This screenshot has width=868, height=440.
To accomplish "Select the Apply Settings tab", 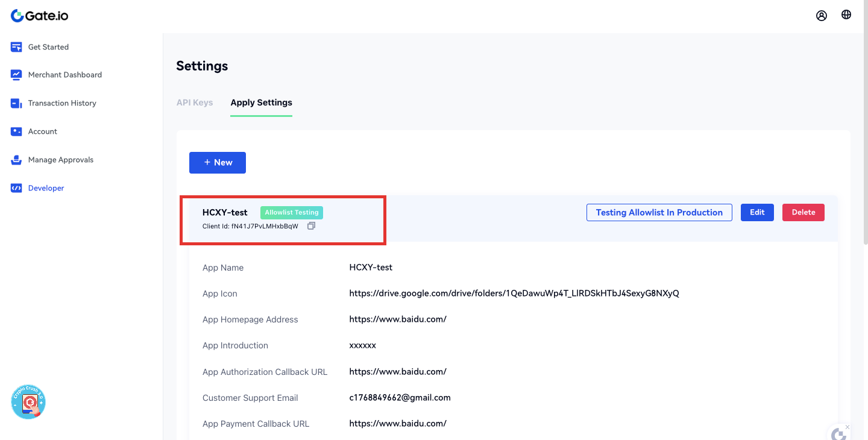I will click(261, 102).
